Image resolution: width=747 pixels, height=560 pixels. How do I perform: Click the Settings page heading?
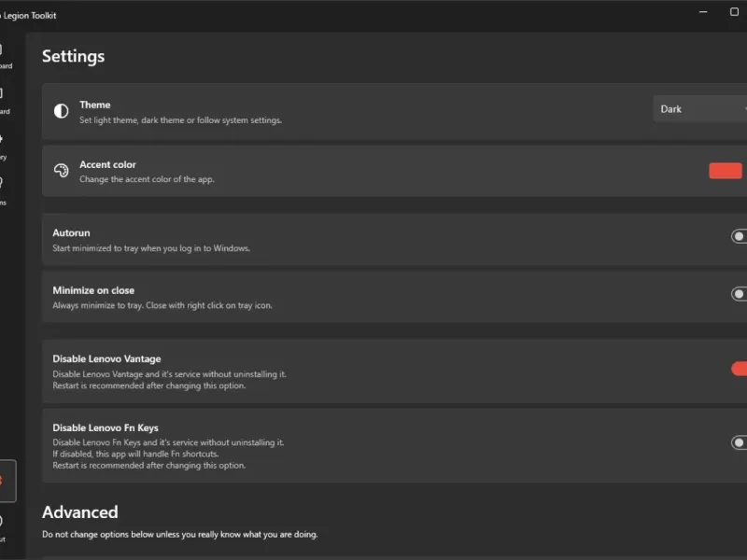tap(73, 57)
